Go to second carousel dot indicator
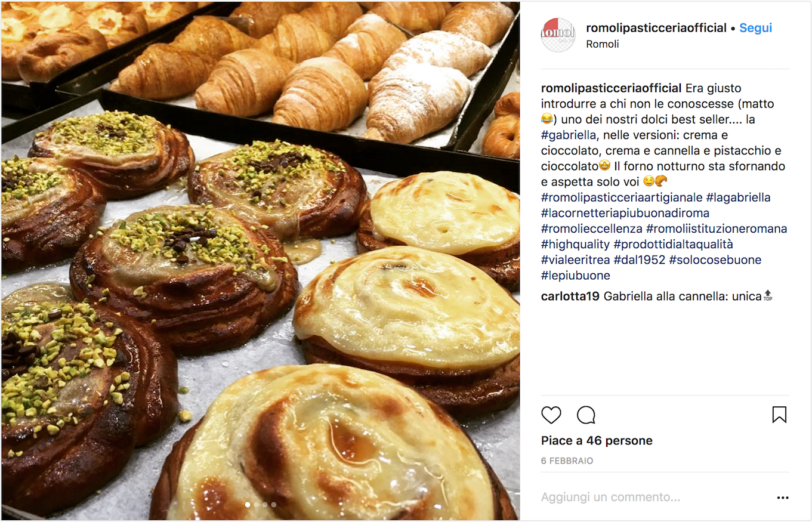The width and height of the screenshot is (812, 522). tap(257, 504)
